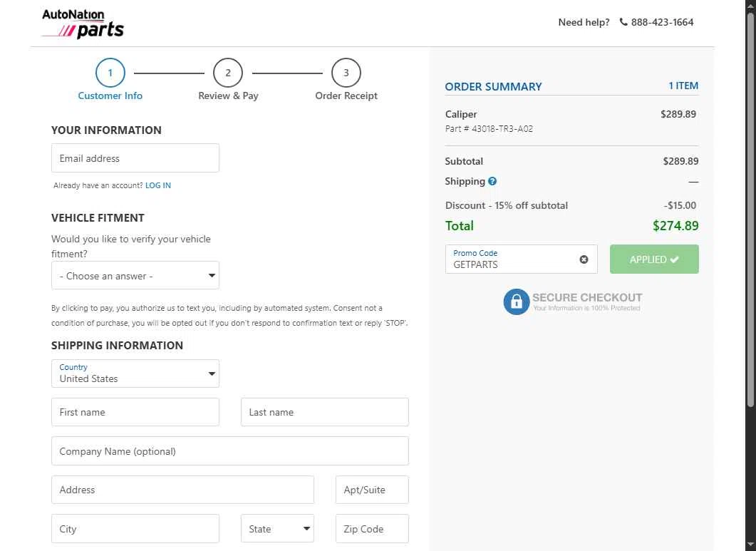756x551 pixels.
Task: Go to step 2 Review & Pay circle
Action: (227, 73)
